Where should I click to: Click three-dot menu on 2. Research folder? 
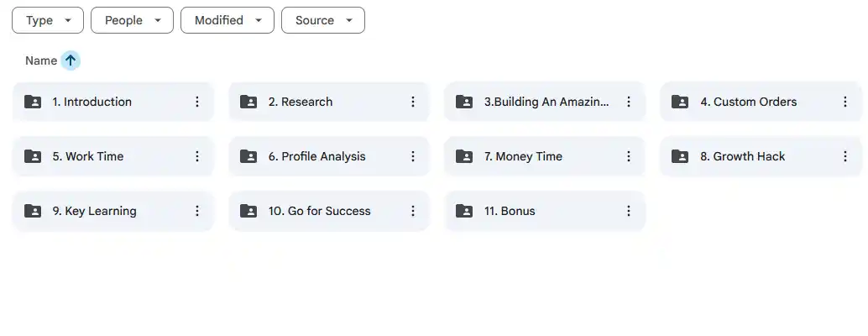pos(413,102)
